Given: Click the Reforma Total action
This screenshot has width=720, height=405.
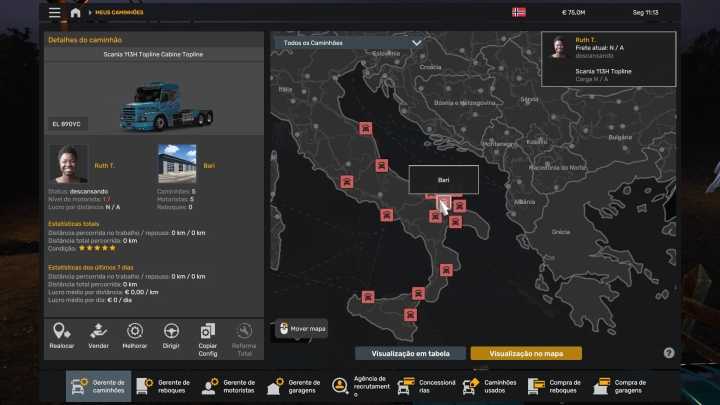Looking at the screenshot, I should coord(244,340).
